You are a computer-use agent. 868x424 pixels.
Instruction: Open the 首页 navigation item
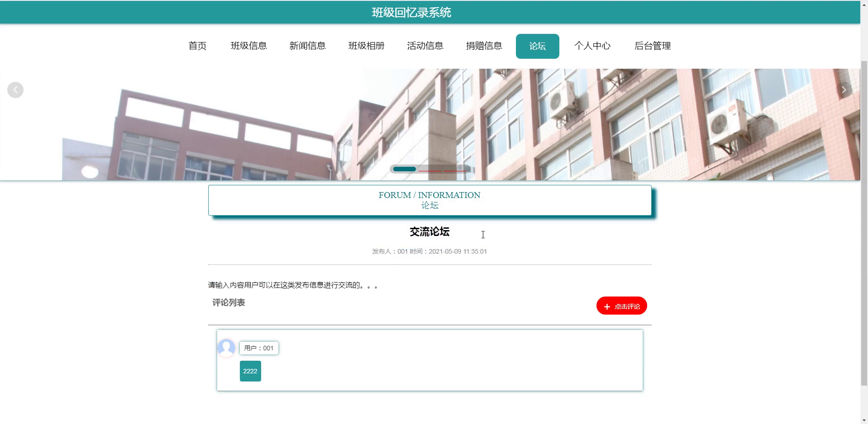pyautogui.click(x=197, y=46)
